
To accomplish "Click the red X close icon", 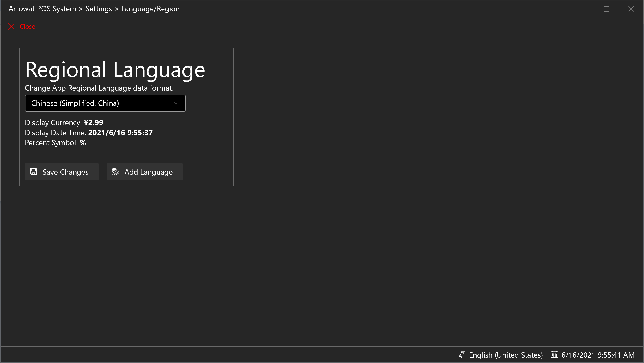I will click(x=11, y=27).
